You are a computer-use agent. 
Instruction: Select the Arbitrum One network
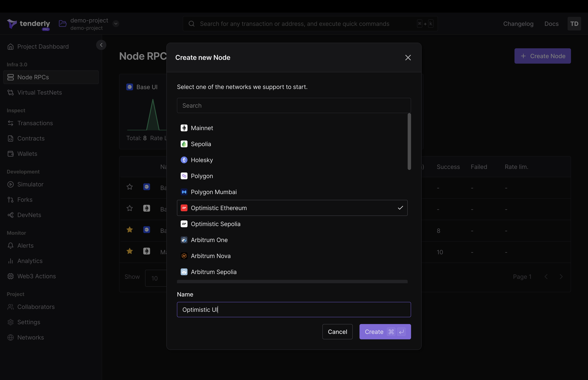pyautogui.click(x=292, y=240)
